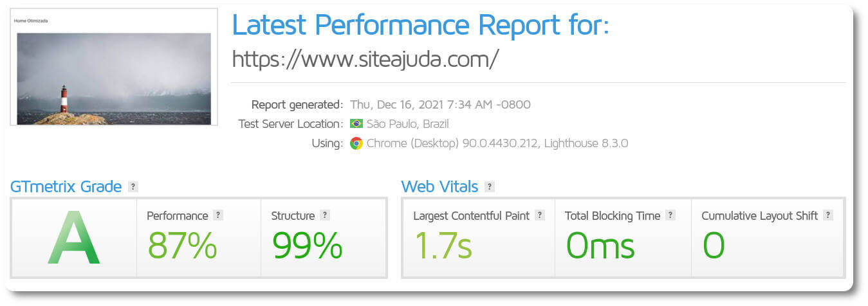Click the Brazil flag icon

pos(356,123)
